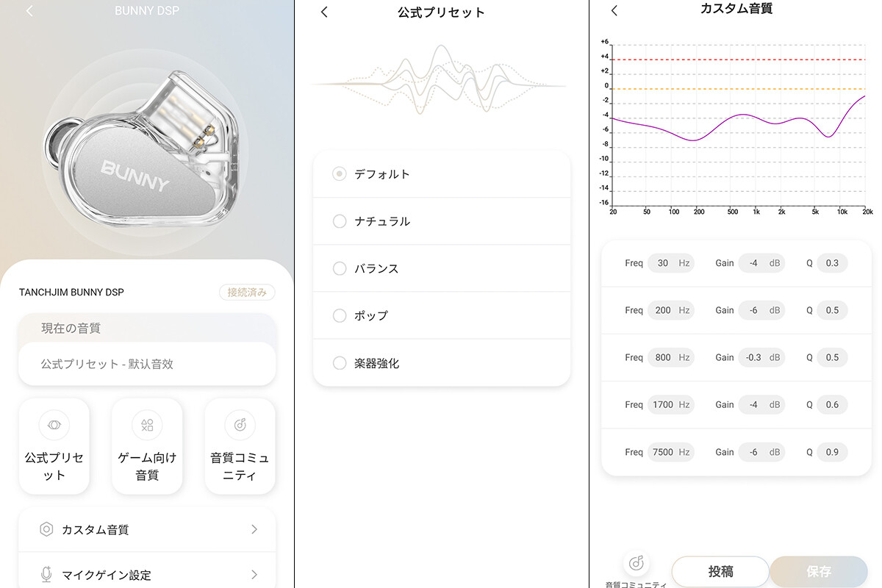Select the 楽器強化 preset radio button
Screen dimensions: 882x588
[x=339, y=363]
